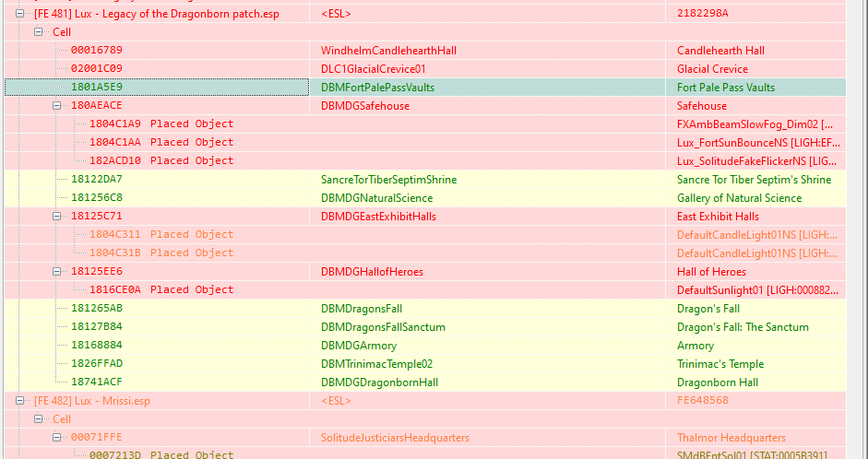Collapse the Lux - Mrissi.esp plugin node

(20, 400)
